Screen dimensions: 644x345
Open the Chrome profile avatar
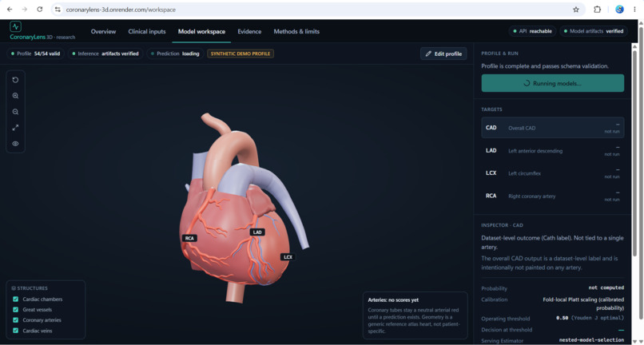[619, 10]
